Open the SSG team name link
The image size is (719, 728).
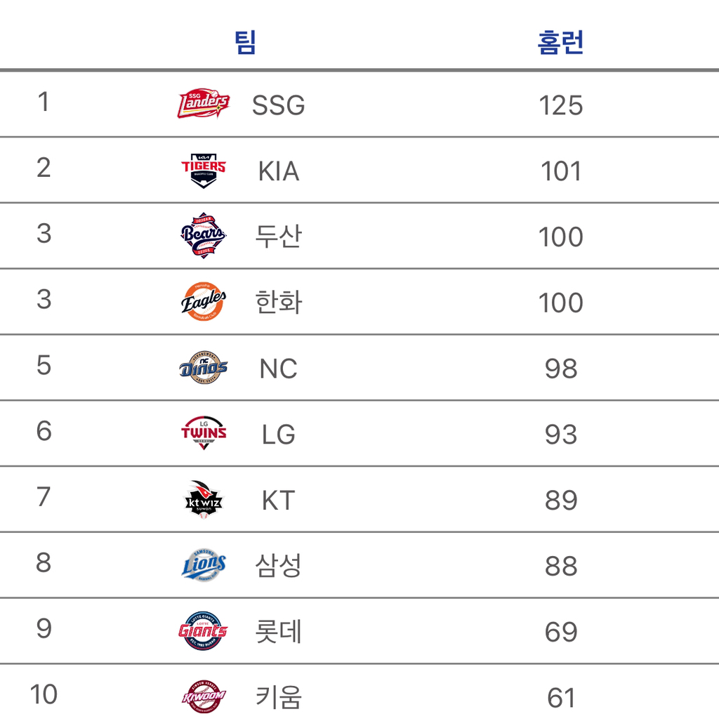(x=278, y=105)
